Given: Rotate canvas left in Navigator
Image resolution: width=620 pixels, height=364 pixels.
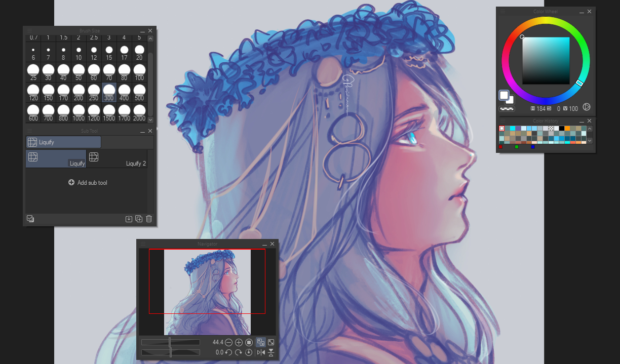Looking at the screenshot, I should click(x=229, y=352).
